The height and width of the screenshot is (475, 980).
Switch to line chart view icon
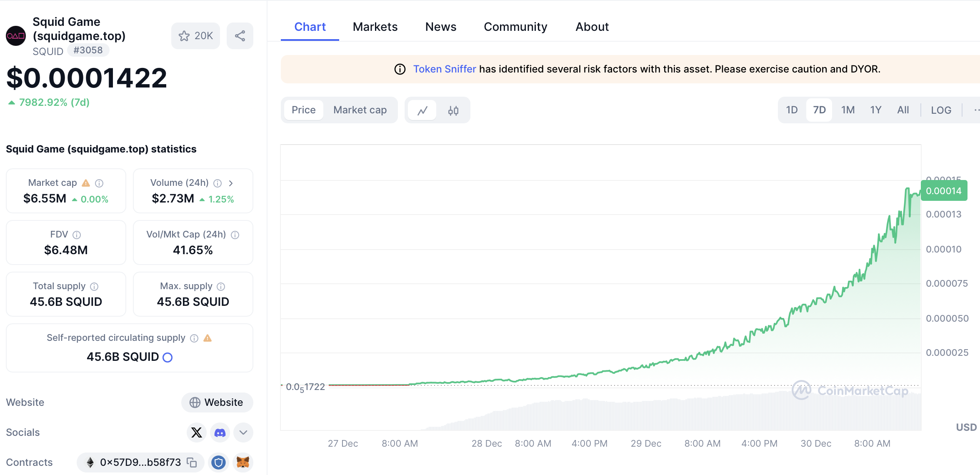tap(422, 110)
